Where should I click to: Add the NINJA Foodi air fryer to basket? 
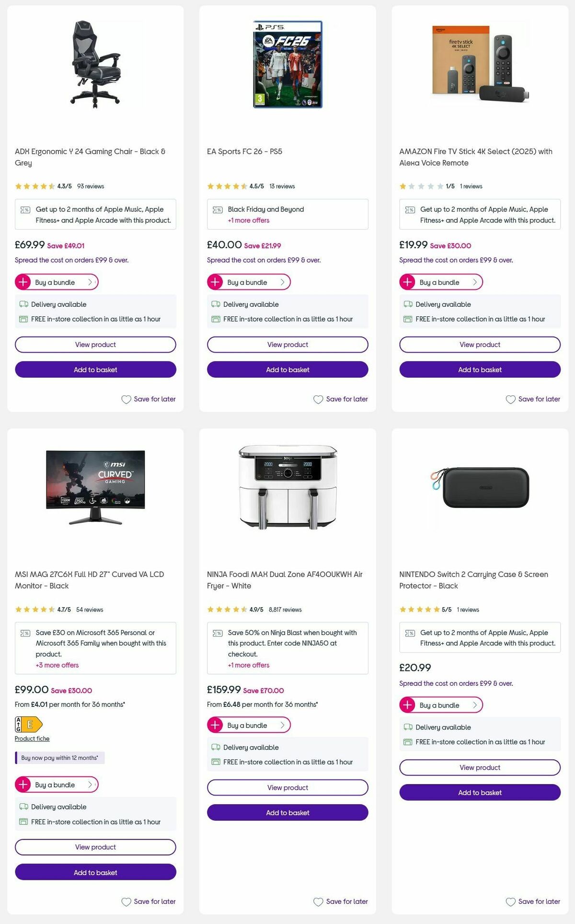[x=287, y=812]
